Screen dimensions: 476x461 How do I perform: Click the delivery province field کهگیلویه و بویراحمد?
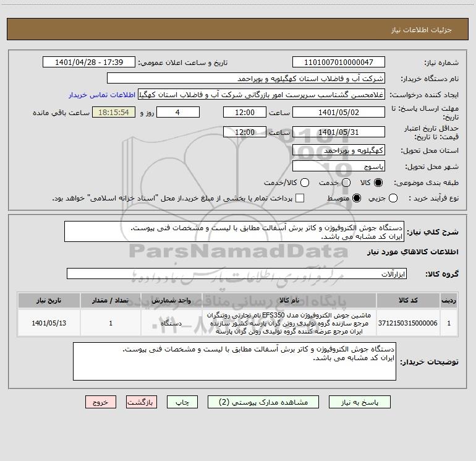pyautogui.click(x=339, y=150)
